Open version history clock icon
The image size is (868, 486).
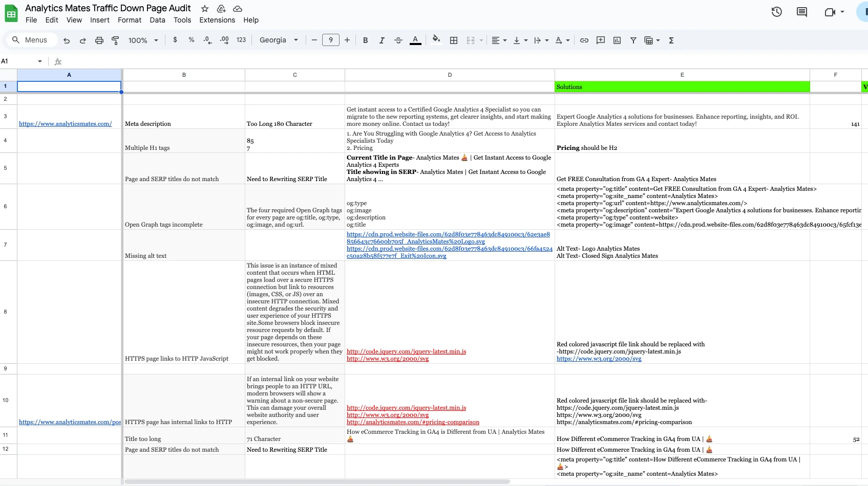[777, 12]
